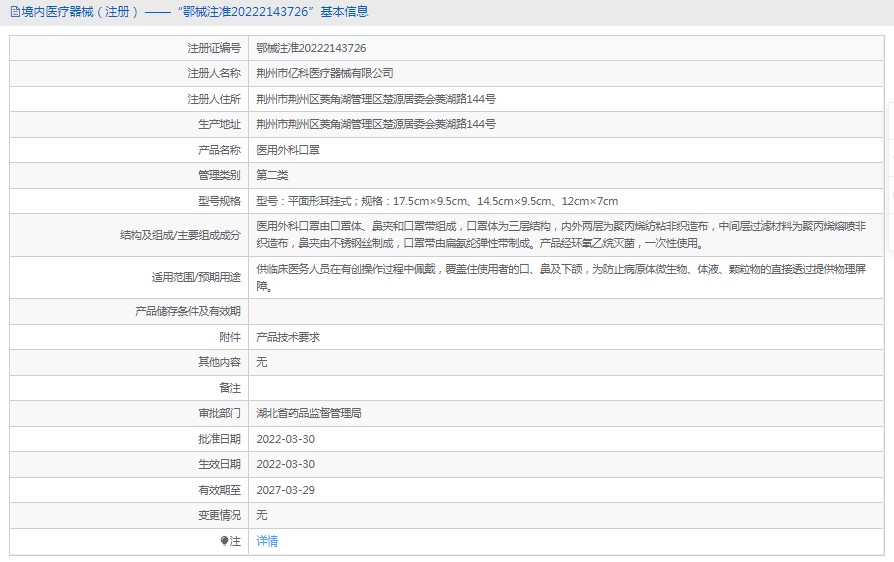
Task: Click the 变更情况 row label
Action: pos(220,515)
